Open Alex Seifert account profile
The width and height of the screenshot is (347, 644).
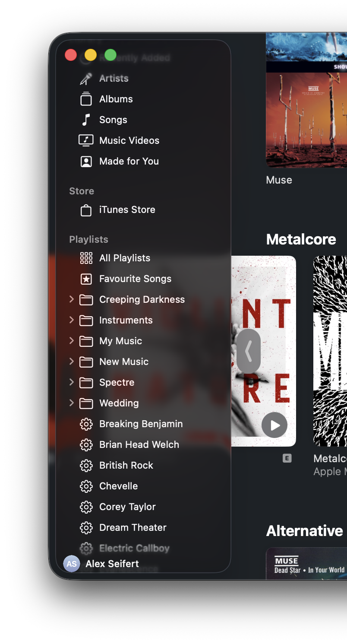[101, 564]
